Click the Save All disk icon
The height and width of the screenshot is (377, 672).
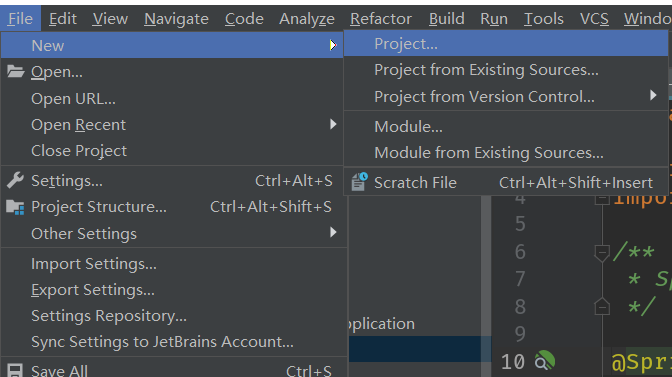pyautogui.click(x=15, y=371)
